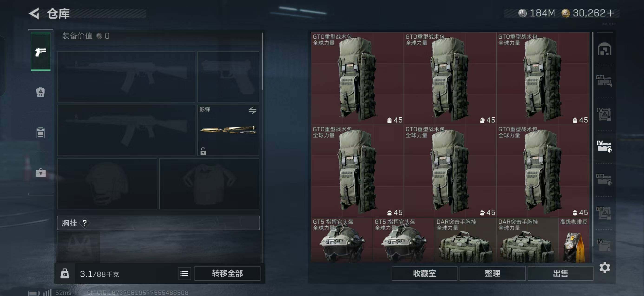Open the warehouse settings gear icon

[x=605, y=268]
